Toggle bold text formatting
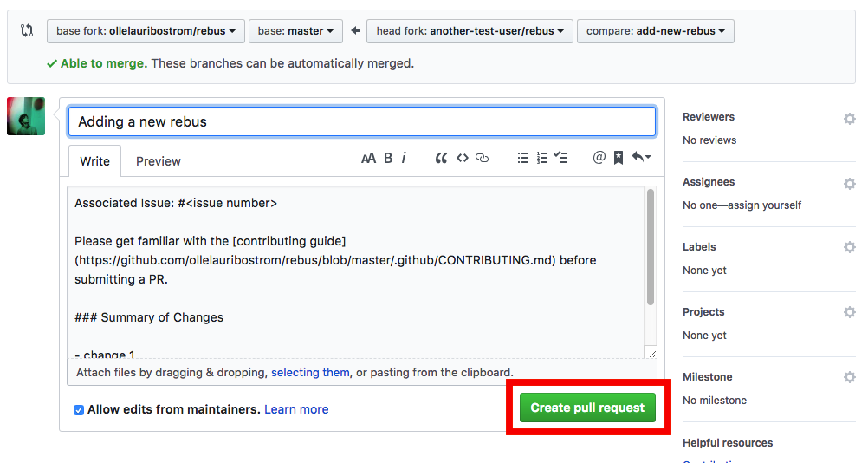The width and height of the screenshot is (868, 463). pos(388,159)
